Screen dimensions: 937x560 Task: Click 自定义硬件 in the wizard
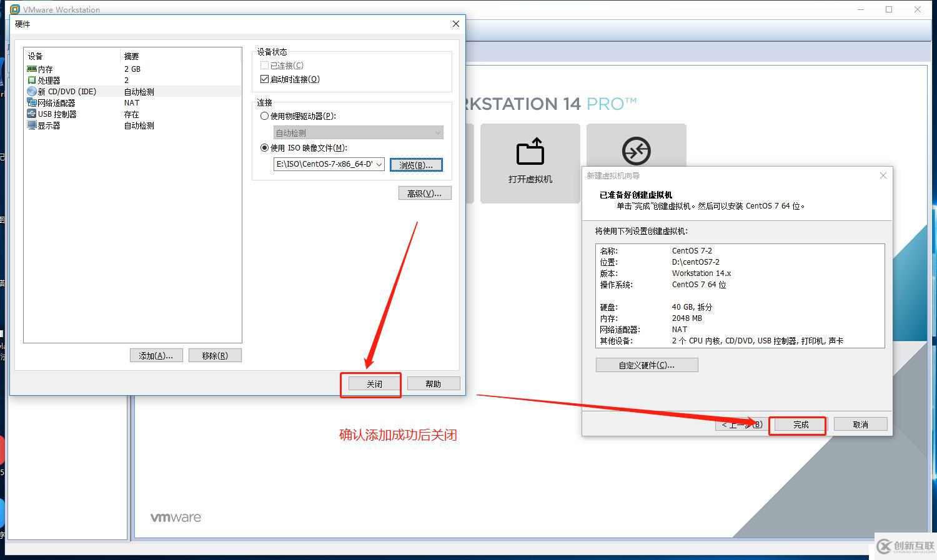(647, 365)
